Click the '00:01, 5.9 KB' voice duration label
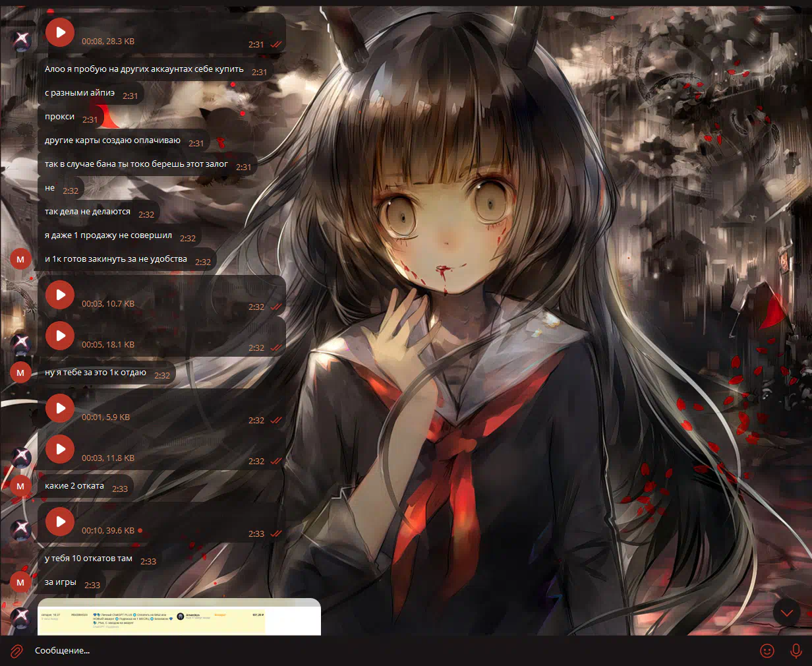Viewport: 812px width, 666px height. 105,417
